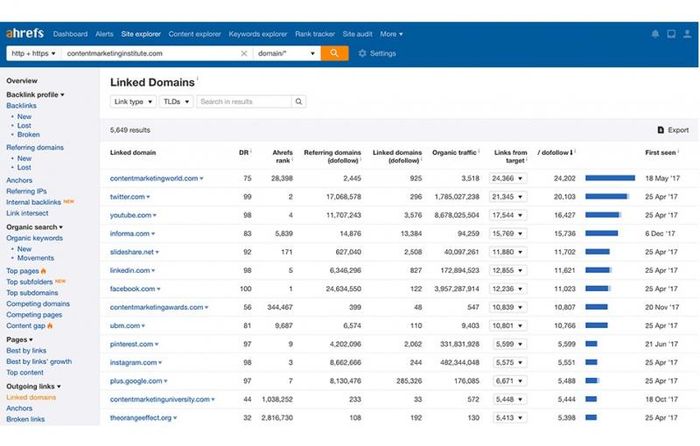
Task: Open Site audit
Action: [357, 34]
